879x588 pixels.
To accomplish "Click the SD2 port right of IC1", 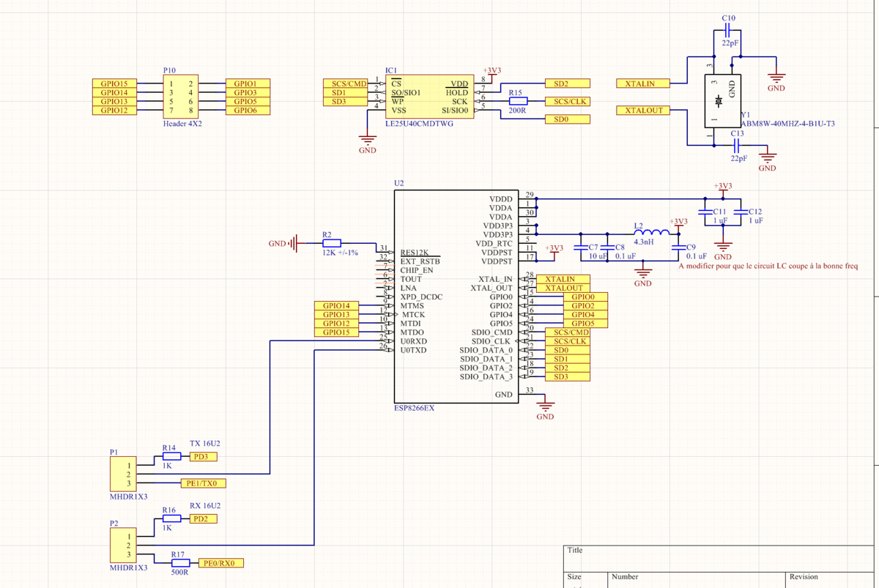I will [567, 84].
